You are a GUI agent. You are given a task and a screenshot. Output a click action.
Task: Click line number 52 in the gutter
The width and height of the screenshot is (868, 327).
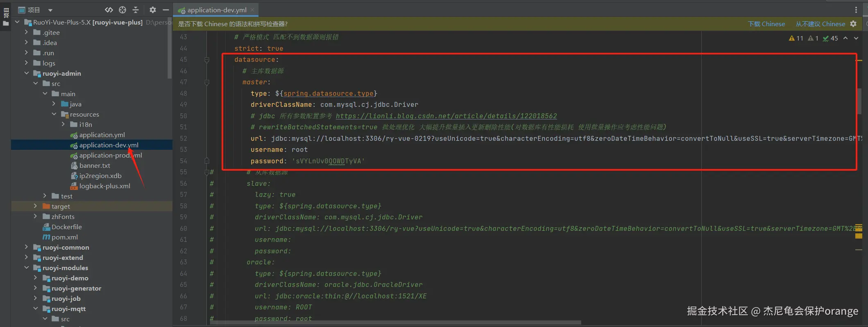tap(183, 138)
